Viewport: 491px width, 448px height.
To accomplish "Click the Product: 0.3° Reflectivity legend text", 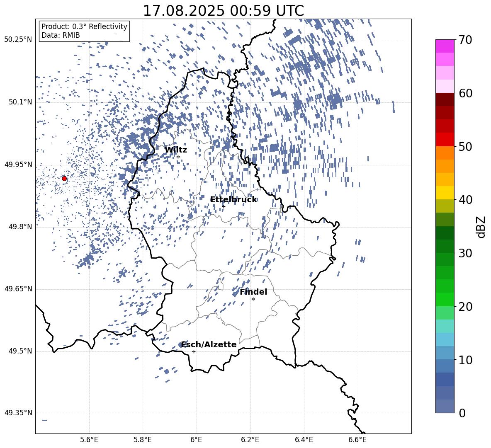I will tap(84, 27).
